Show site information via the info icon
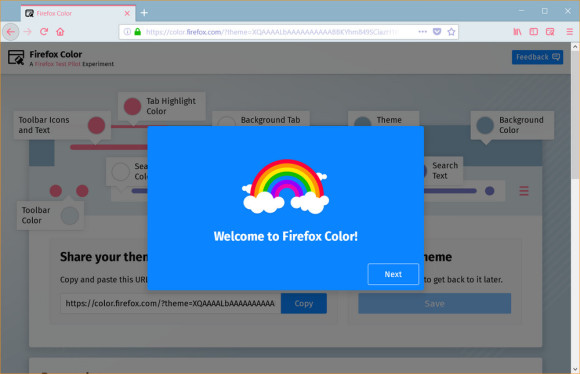580x374 pixels. tap(127, 32)
